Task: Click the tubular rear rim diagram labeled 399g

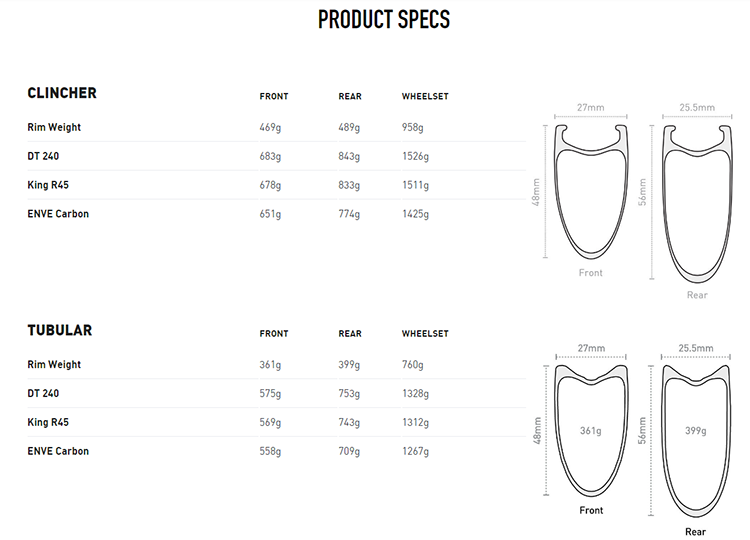Action: 696,441
